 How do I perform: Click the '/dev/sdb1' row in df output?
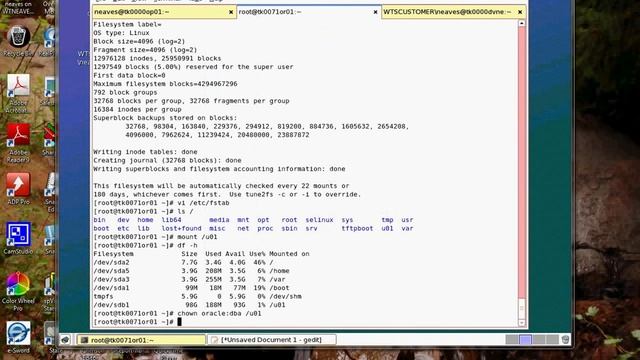(189, 305)
